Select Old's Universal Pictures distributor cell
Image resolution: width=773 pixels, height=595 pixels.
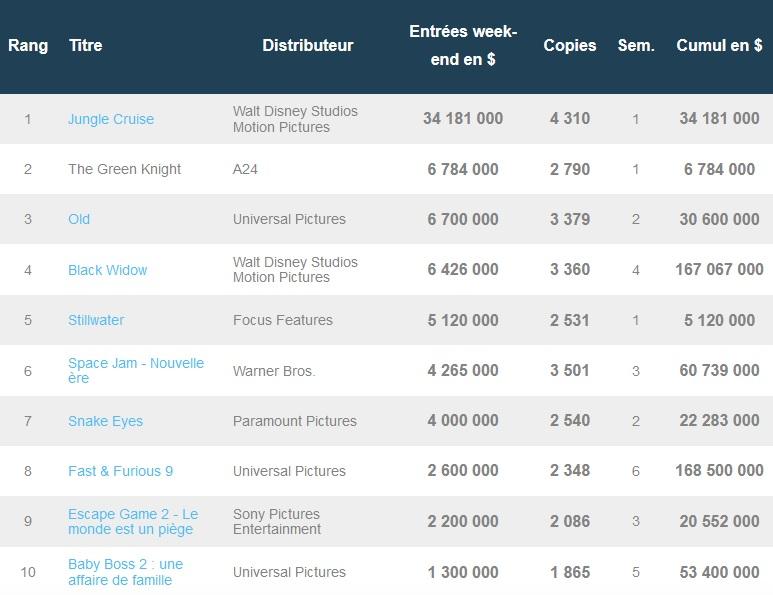289,219
